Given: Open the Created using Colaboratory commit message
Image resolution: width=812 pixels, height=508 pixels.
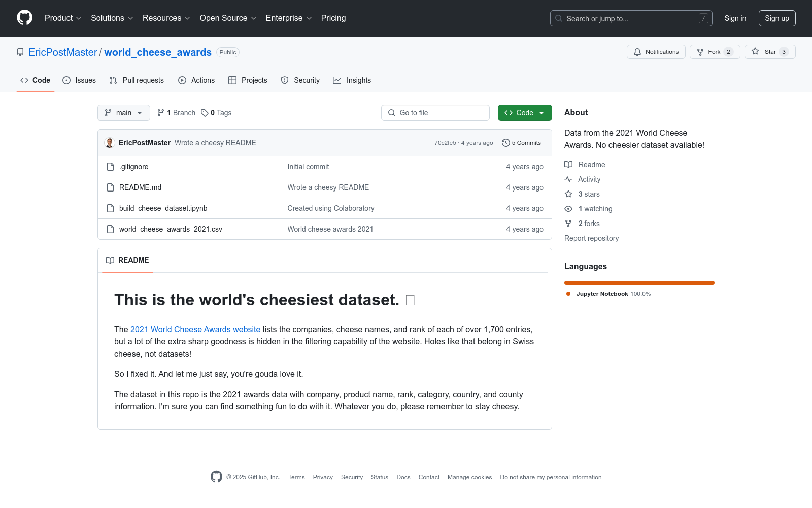Looking at the screenshot, I should [331, 208].
